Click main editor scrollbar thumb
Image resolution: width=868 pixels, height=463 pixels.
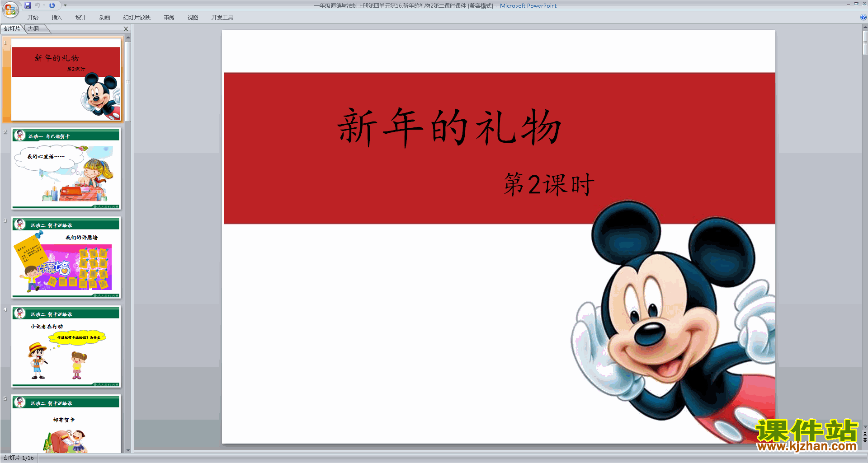point(865,43)
